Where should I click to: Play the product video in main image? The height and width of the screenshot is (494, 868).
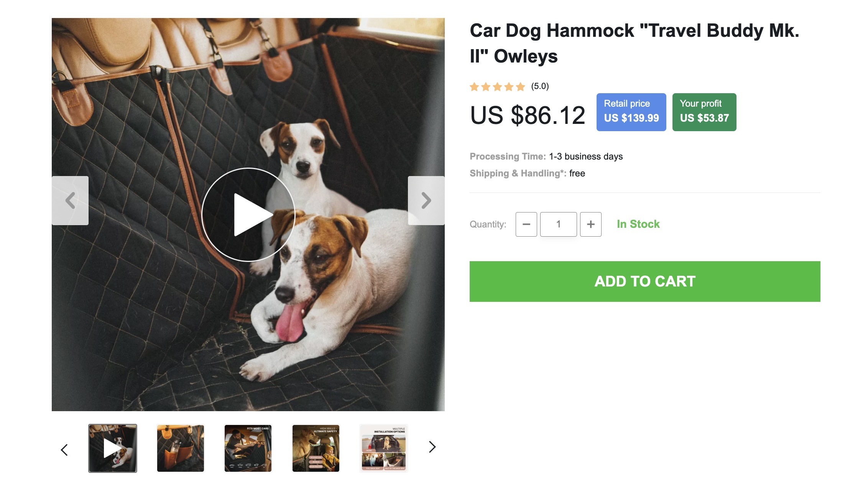(248, 215)
